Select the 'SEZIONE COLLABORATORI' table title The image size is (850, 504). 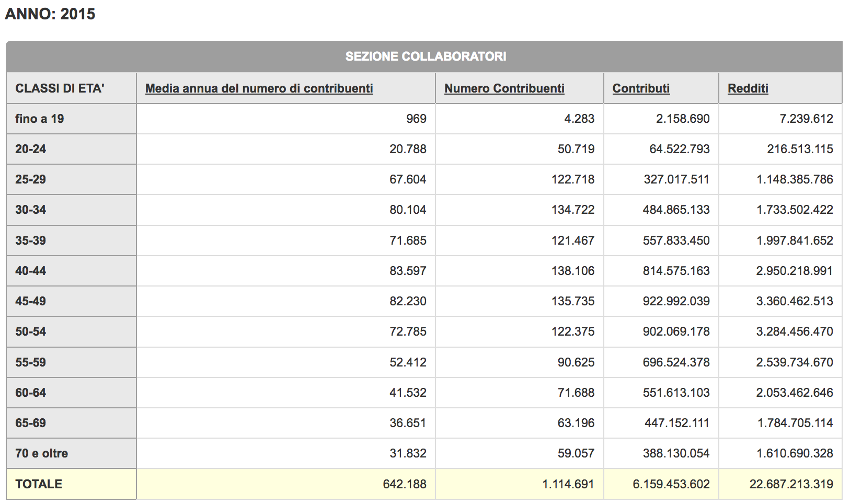tap(426, 56)
